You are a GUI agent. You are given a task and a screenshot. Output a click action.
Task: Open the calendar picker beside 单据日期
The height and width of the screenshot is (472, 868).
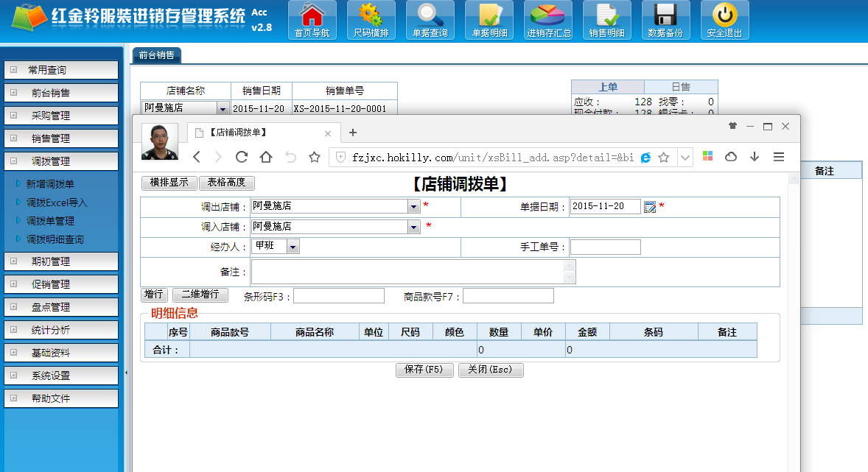(650, 207)
